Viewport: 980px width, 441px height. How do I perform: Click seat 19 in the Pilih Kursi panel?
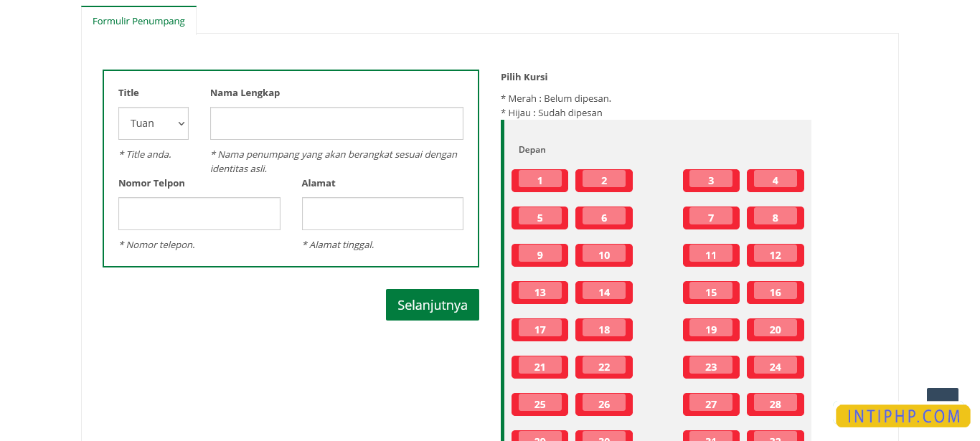(x=711, y=329)
